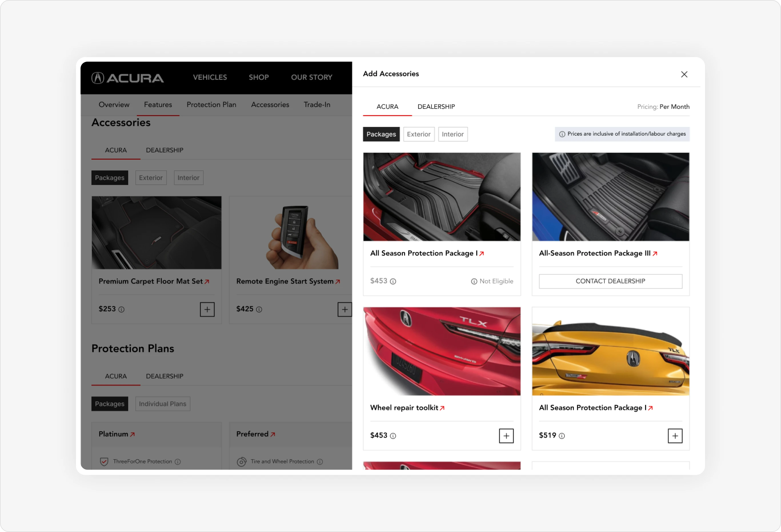Select ACURA tab under Protection Plans
Screen dimensions: 781x532
pyautogui.click(x=116, y=376)
